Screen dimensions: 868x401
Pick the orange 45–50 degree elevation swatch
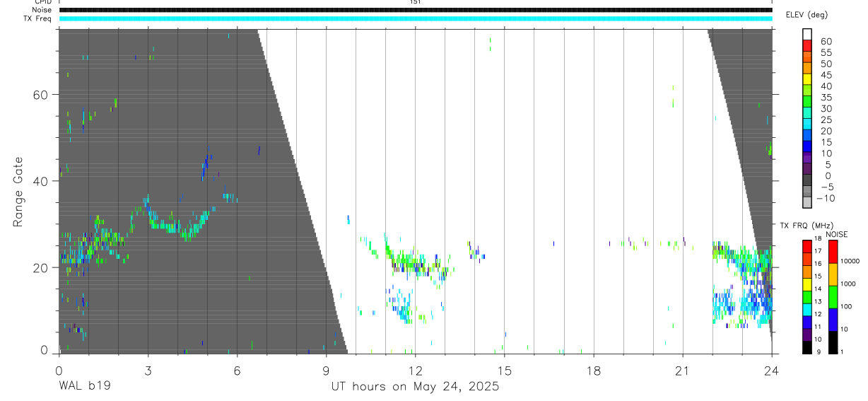click(807, 68)
